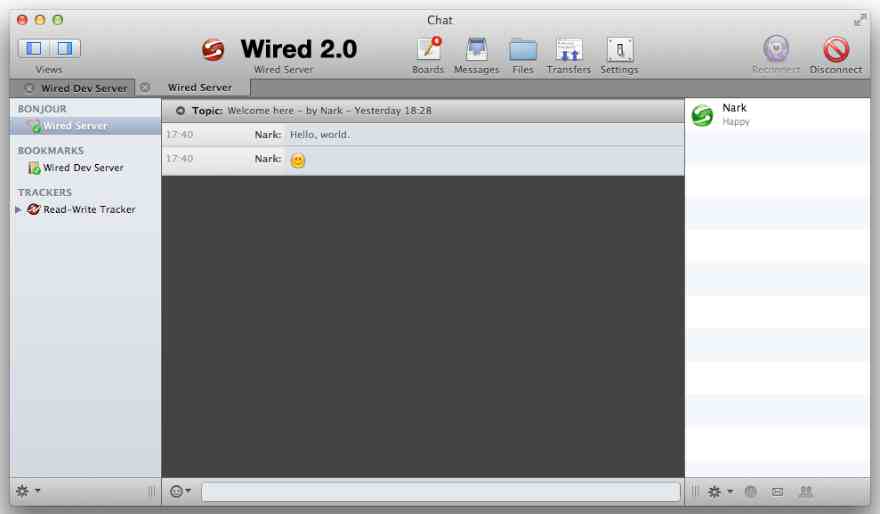The image size is (880, 514).
Task: Click the smiley emoji in chat
Action: pyautogui.click(x=297, y=160)
